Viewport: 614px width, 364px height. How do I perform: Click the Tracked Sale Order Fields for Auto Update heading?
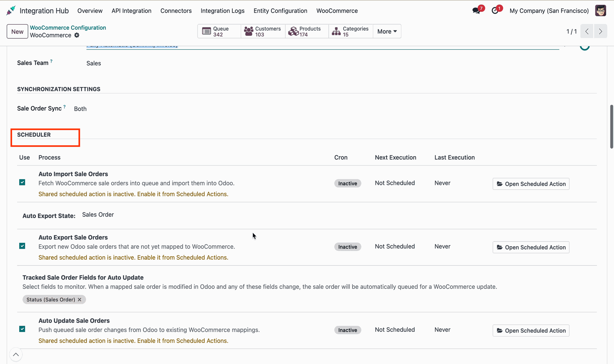coord(83,278)
